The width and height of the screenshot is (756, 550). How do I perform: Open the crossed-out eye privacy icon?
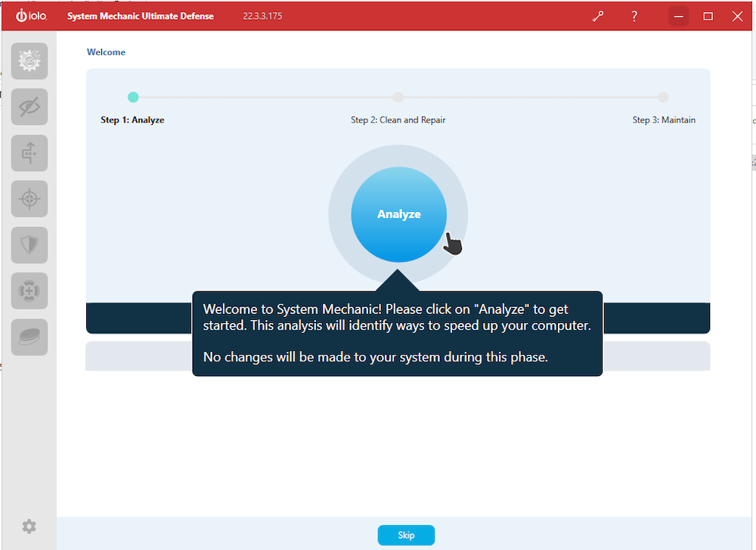[29, 107]
